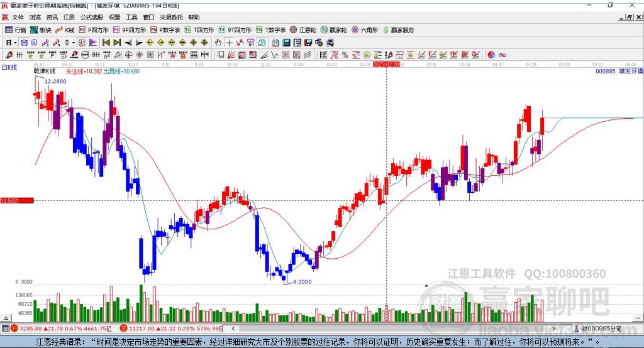Open the 浏览 menu
Image resolution: width=644 pixels, height=348 pixels.
[x=35, y=17]
